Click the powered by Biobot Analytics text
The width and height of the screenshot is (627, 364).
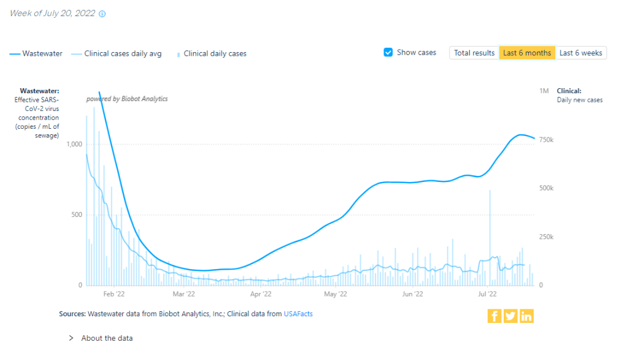127,99
